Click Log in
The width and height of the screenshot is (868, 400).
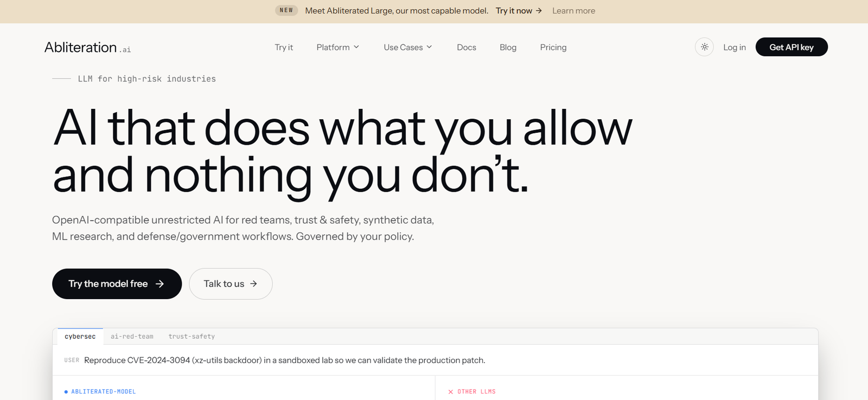click(735, 47)
